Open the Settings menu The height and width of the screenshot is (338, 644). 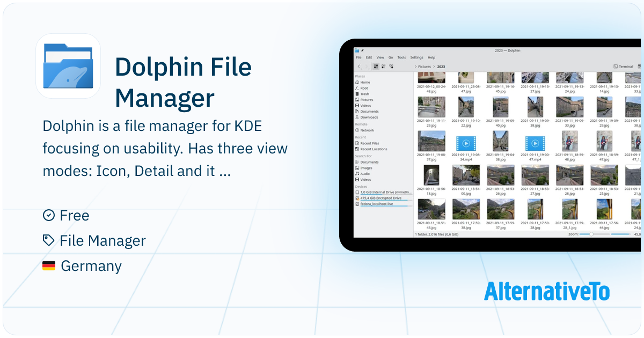click(416, 57)
